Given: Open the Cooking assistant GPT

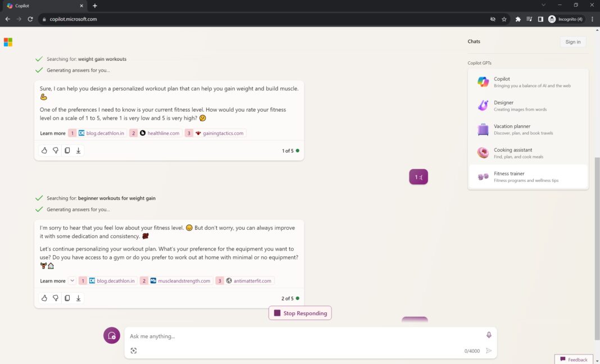Looking at the screenshot, I should [528, 153].
